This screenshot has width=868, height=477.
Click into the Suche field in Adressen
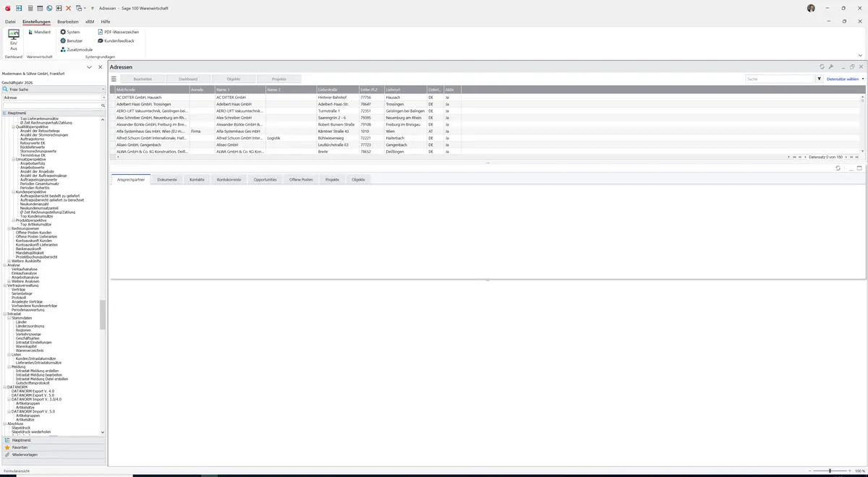pos(780,79)
